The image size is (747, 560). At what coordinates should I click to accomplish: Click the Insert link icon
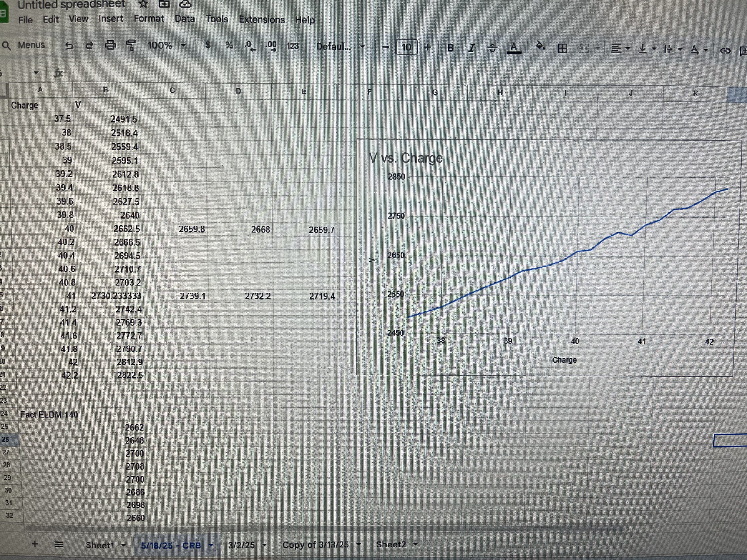(x=725, y=51)
